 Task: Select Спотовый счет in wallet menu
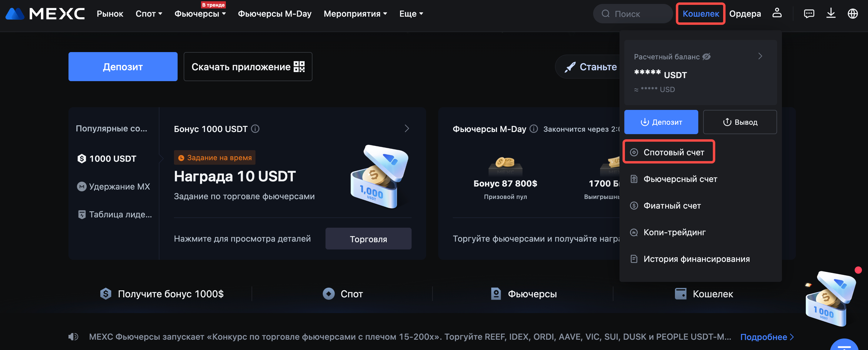(x=669, y=152)
